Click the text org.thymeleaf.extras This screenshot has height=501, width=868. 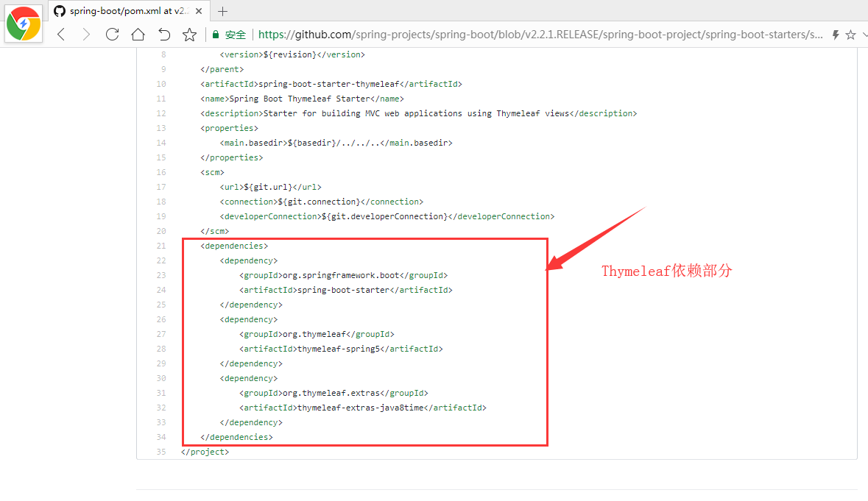click(x=331, y=393)
